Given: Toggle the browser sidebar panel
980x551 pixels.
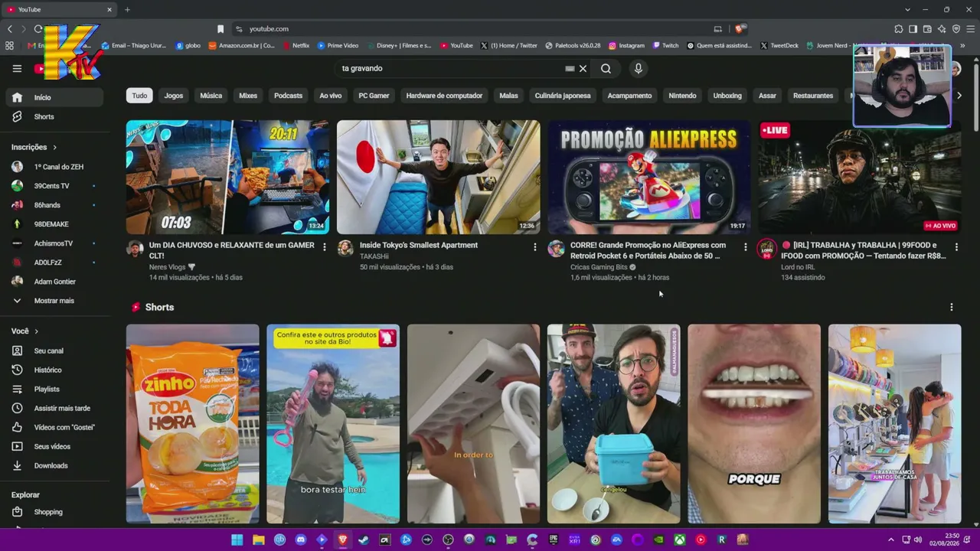Looking at the screenshot, I should coord(913,29).
